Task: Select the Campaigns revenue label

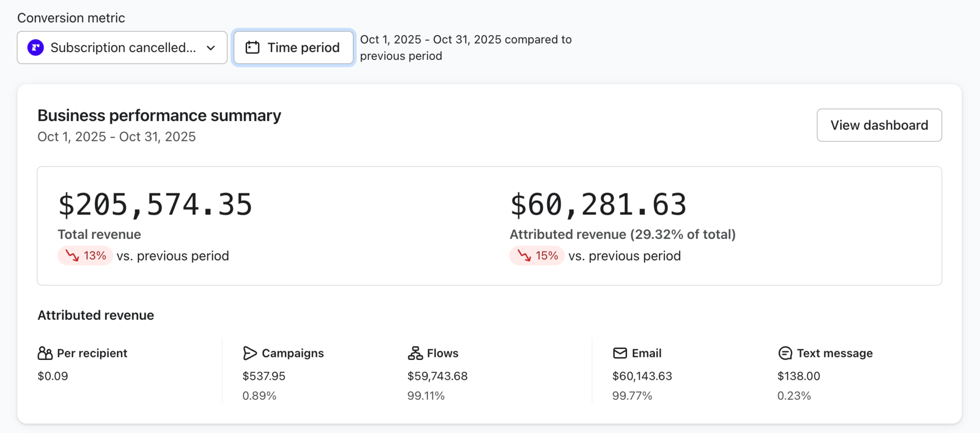Action: point(292,353)
